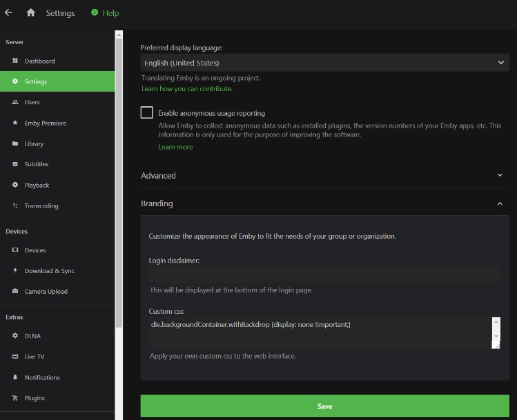Viewport: 517px width, 420px height.
Task: Click the Users people icon
Action: pyautogui.click(x=15, y=102)
